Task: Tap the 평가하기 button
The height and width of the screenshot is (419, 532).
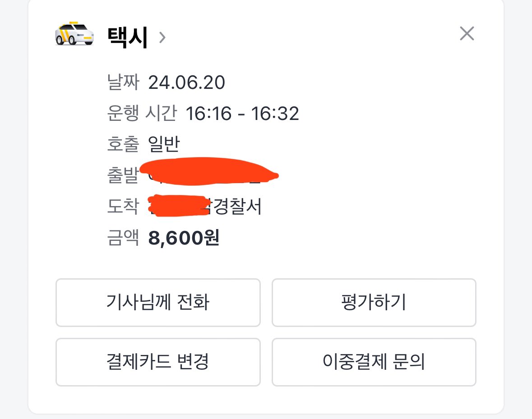Action: [374, 302]
